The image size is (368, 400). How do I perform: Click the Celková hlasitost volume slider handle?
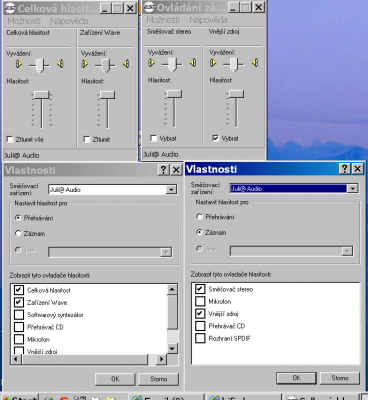41,95
